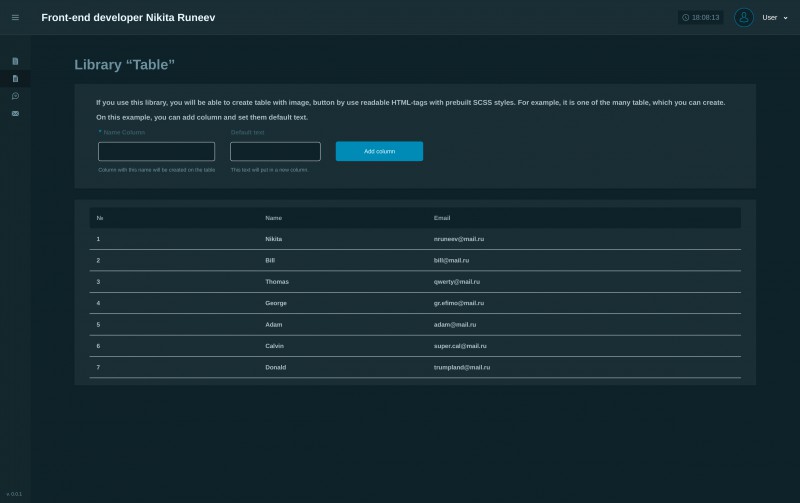This screenshot has width=800, height=503.
Task: Focus the Name Column input field
Action: [x=156, y=152]
